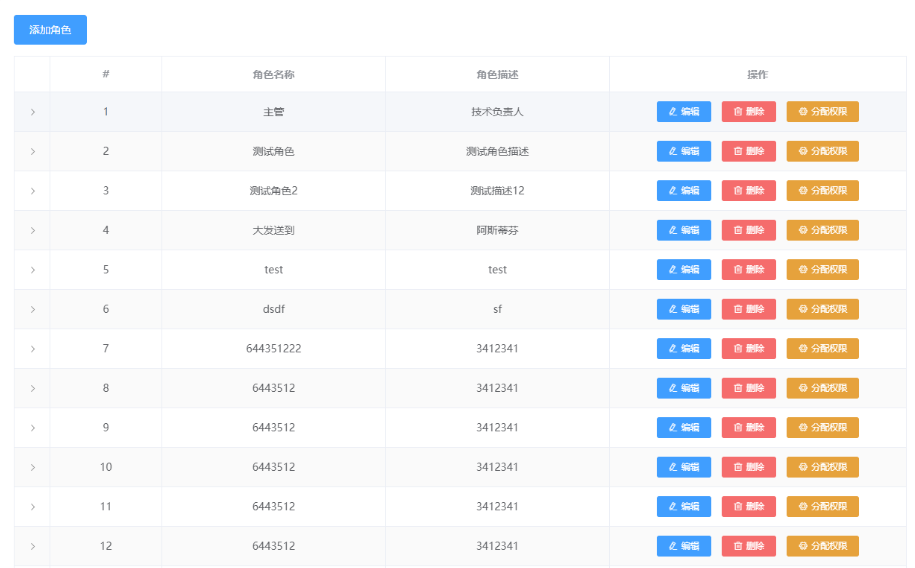Expand row 5 test details

click(32, 270)
